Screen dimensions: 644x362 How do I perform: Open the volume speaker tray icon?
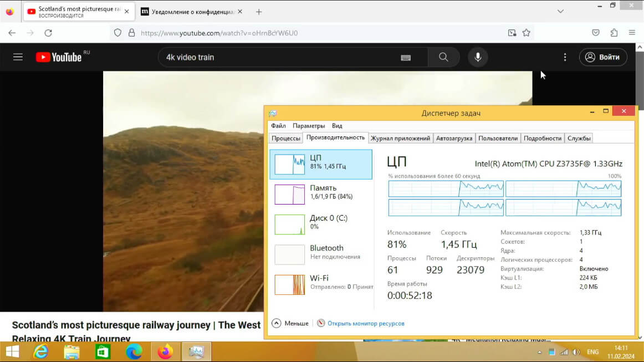click(576, 352)
